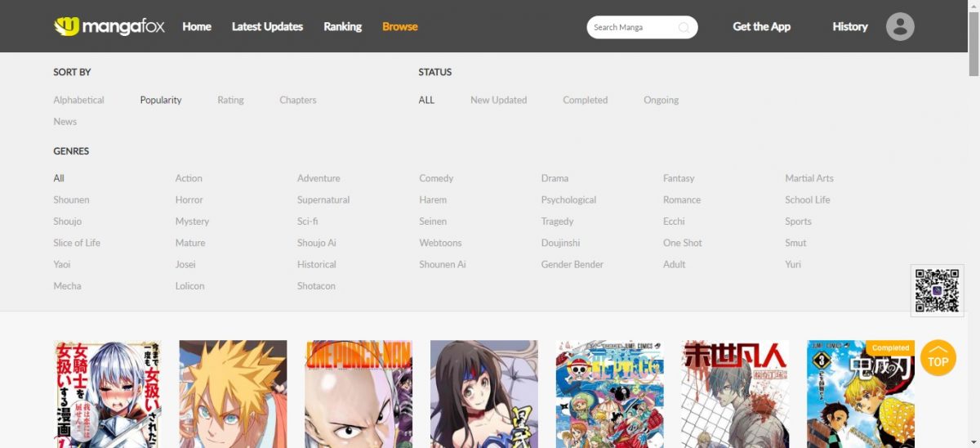Go to Latest Updates page

point(267,26)
